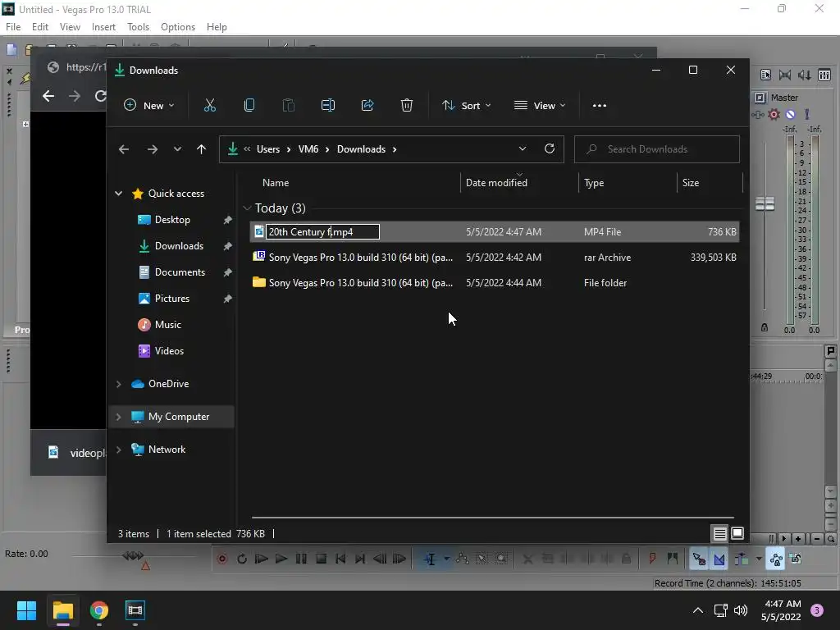Open the Vegas Options menu
This screenshot has width=840, height=630.
(178, 27)
